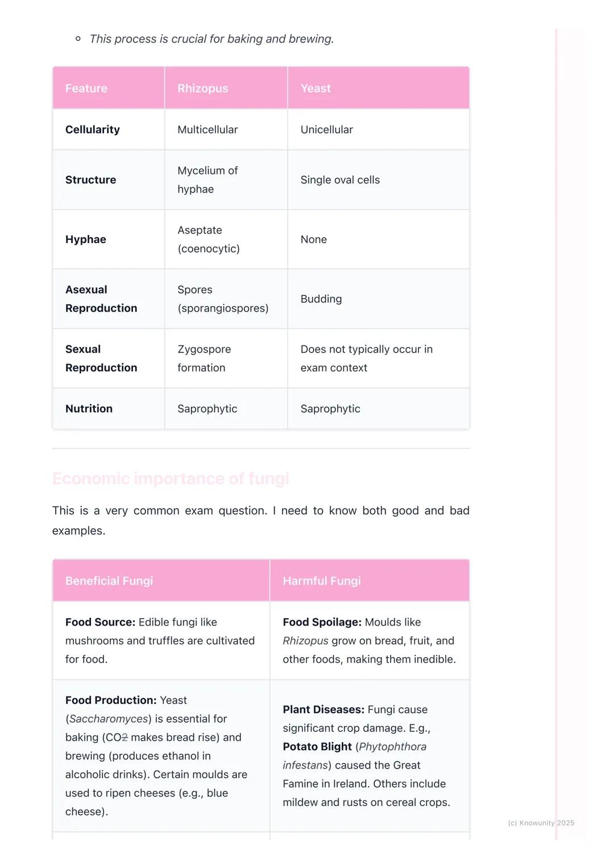Select the Rhizopus column header

click(202, 88)
